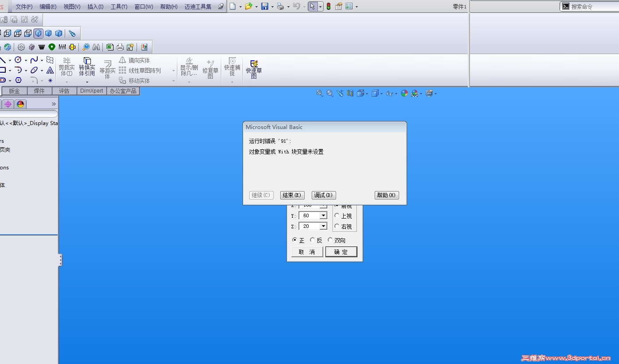
Task: Open the 插入(I) menu
Action: [95, 7]
